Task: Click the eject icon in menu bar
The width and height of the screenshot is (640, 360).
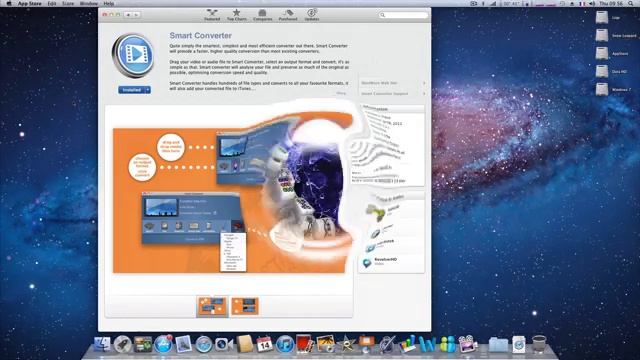Action: pyautogui.click(x=572, y=3)
